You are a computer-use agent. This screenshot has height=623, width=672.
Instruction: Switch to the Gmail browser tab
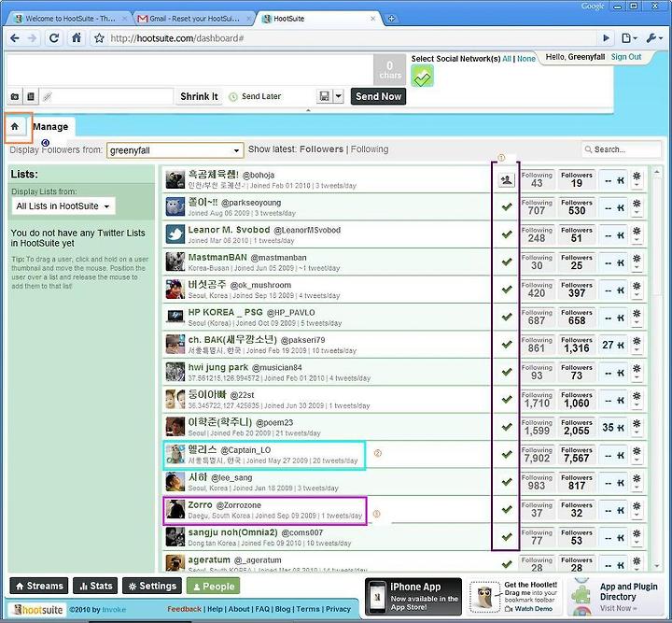point(194,19)
